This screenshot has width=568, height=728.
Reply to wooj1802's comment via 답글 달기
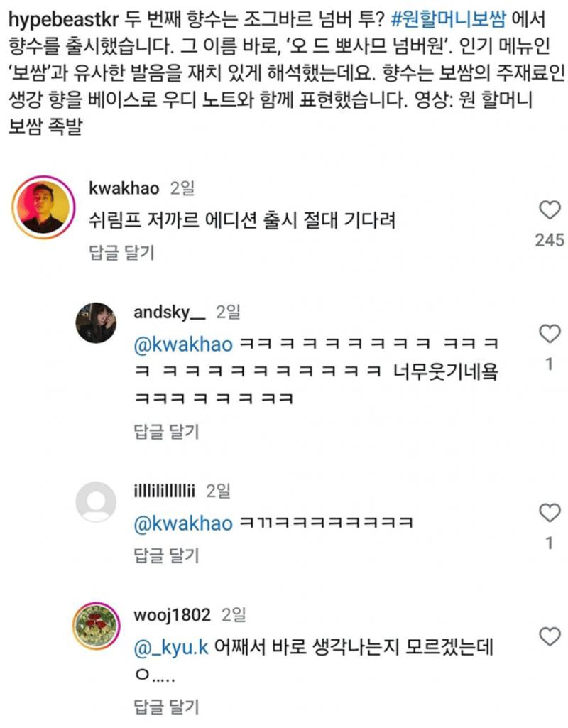click(166, 706)
